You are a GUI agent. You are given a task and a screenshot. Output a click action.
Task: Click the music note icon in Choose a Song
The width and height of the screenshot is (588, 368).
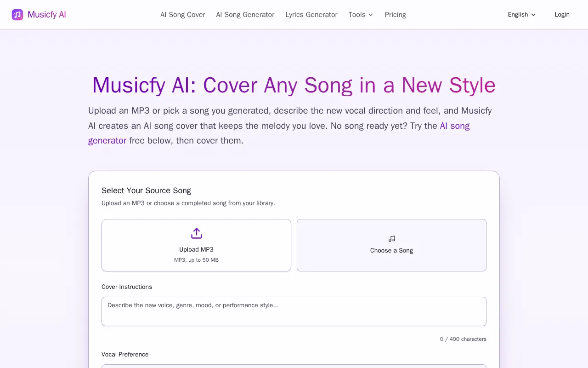(392, 239)
